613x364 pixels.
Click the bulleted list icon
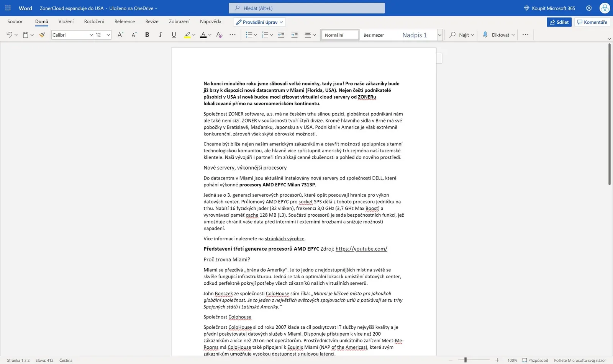click(249, 35)
